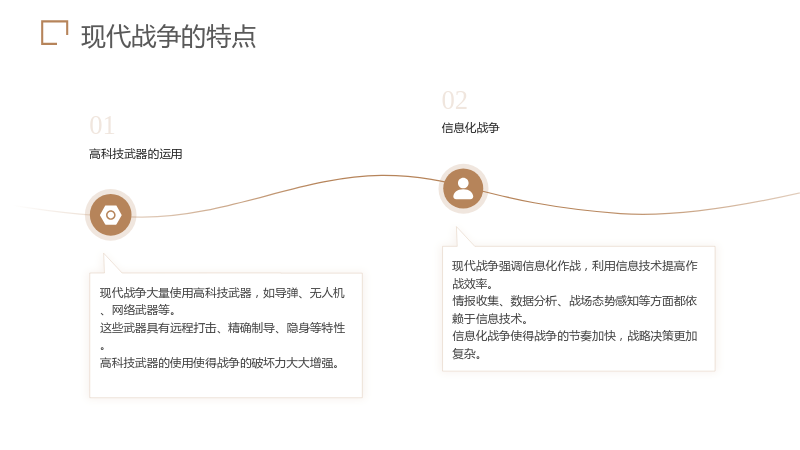Click the faded number 01
Screen dimensions: 800x450
point(102,126)
